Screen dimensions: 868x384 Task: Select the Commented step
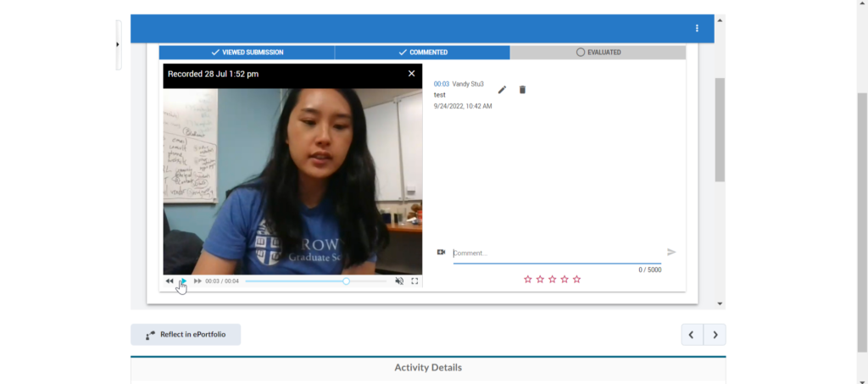pos(422,53)
